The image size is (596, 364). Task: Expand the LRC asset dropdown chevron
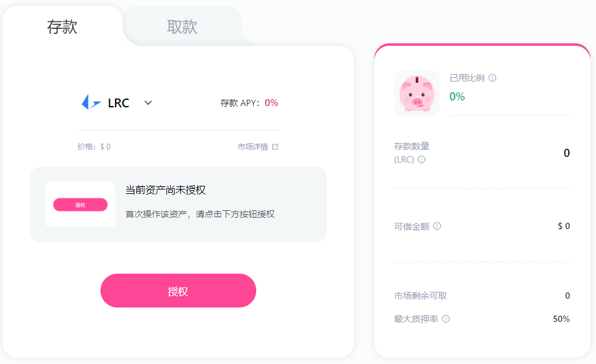(148, 103)
